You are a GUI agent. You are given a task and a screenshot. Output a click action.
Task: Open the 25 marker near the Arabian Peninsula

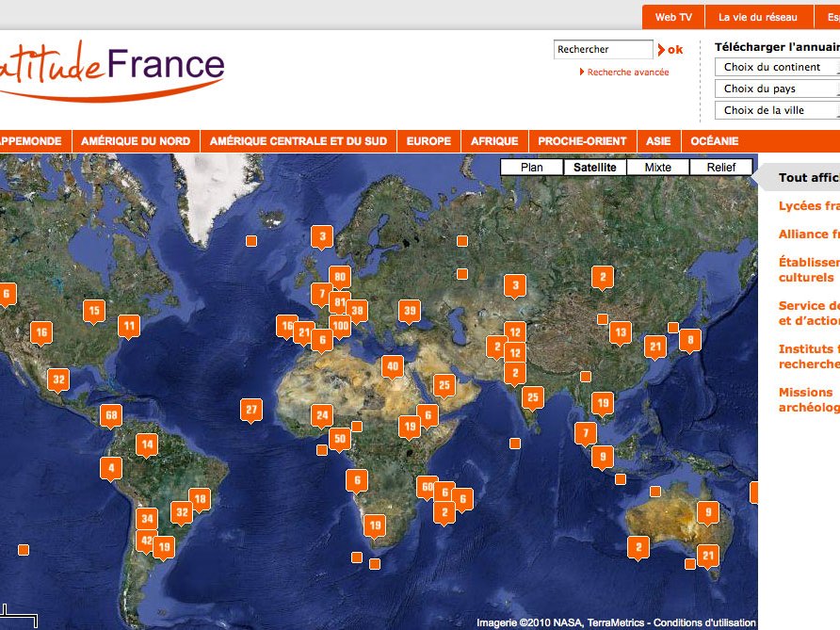pos(444,383)
